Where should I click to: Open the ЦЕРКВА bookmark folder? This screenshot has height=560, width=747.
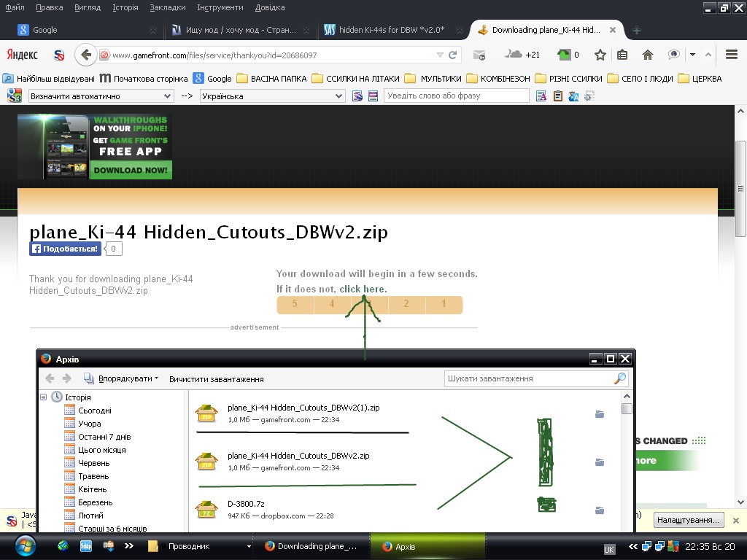[x=700, y=79]
